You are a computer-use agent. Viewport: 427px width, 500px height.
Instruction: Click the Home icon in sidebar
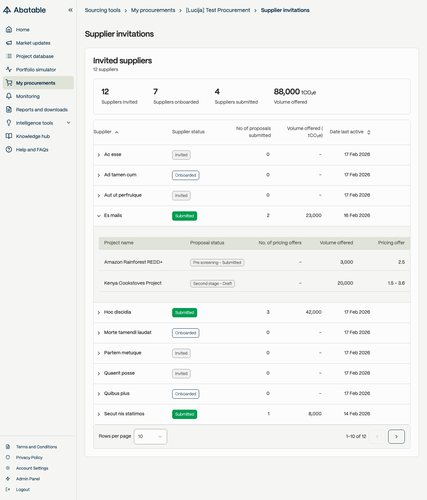tap(9, 29)
